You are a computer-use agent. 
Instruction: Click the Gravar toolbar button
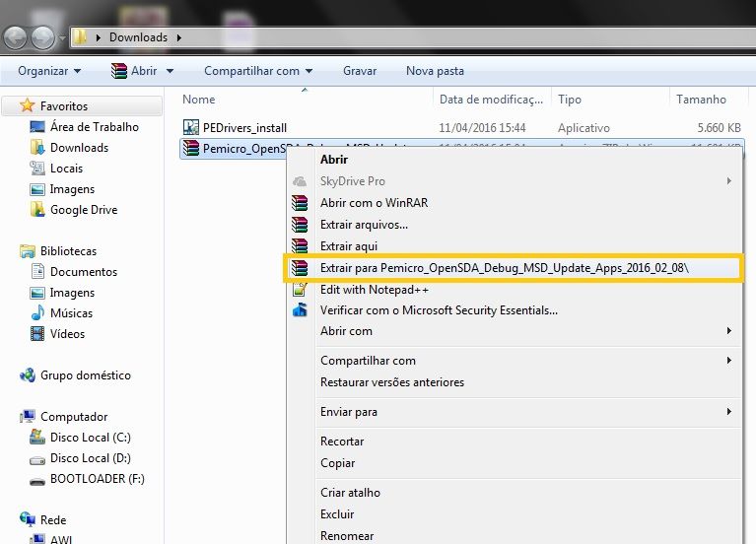[x=360, y=71]
